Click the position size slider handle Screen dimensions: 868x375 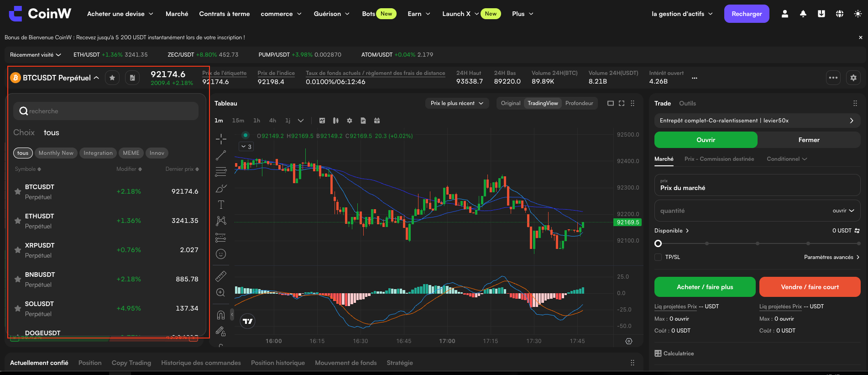(x=658, y=243)
